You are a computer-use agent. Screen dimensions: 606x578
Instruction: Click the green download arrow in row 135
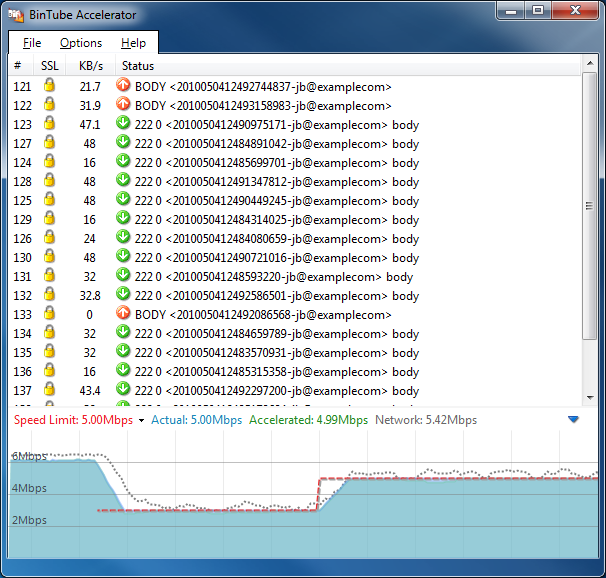(123, 351)
